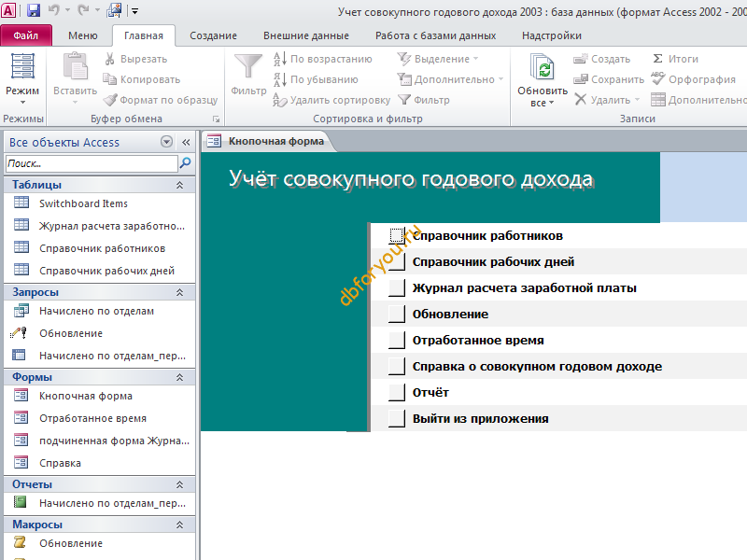Click the Обновить все refresh icon
747x560 pixels.
point(543,67)
